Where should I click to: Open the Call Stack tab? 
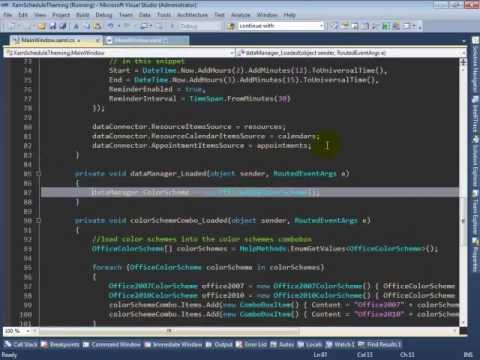(21, 345)
